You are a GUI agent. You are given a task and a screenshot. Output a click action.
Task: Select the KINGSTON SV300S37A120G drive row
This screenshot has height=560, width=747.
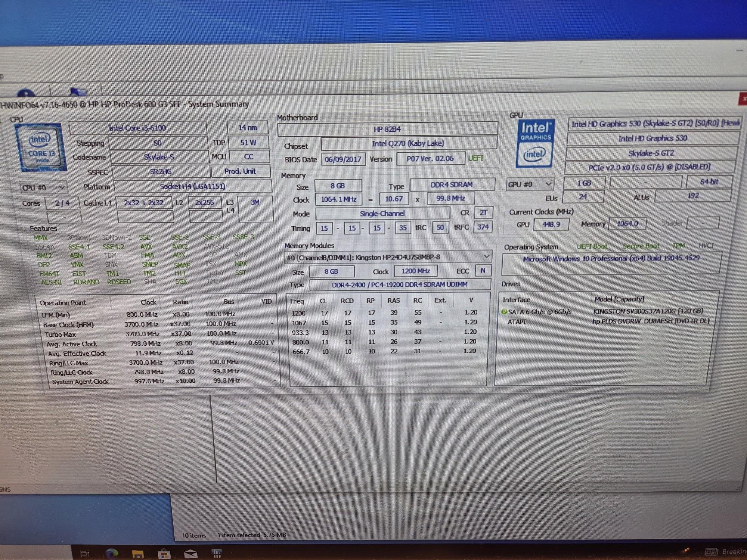coord(605,311)
